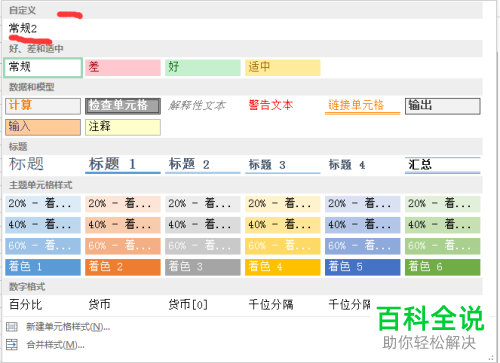
Task: Pick the blue 60% accent style
Action: (43, 246)
